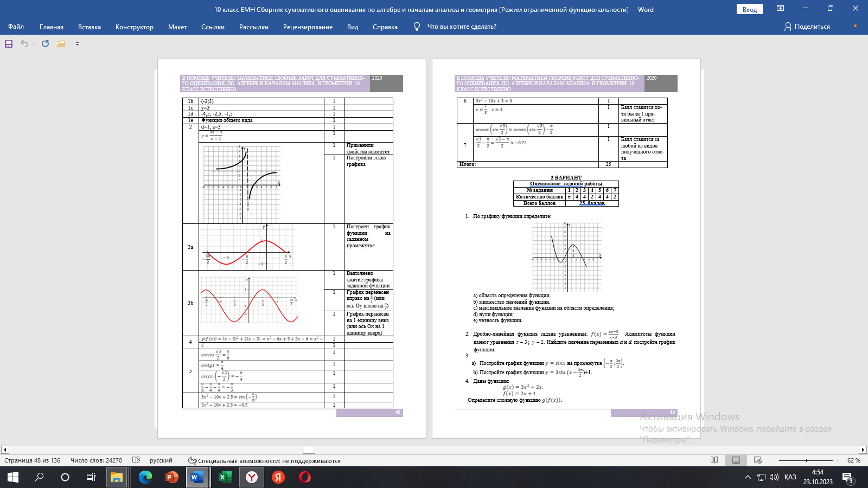
Task: Switch to Print Layout view icon
Action: (736, 460)
